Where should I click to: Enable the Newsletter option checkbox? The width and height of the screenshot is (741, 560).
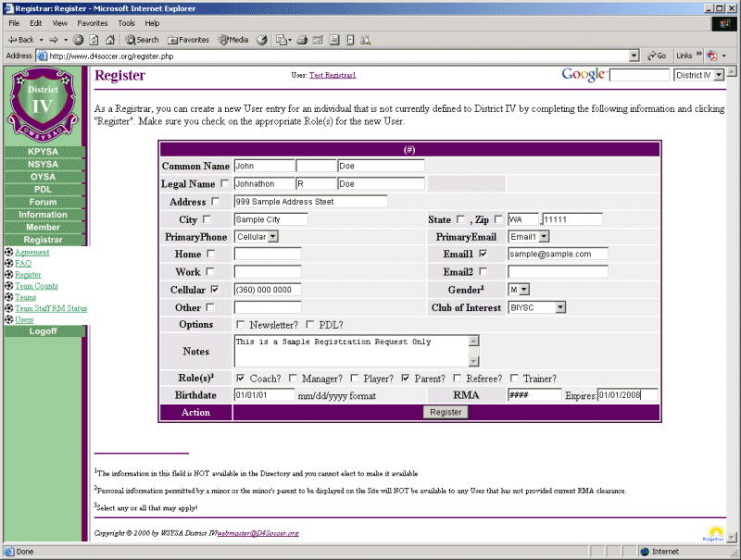point(241,325)
